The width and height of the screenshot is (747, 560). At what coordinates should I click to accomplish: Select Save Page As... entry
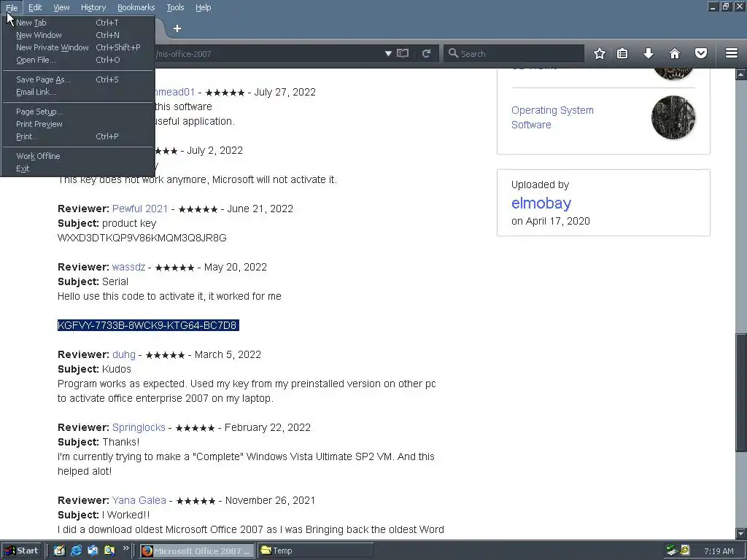pos(78,79)
